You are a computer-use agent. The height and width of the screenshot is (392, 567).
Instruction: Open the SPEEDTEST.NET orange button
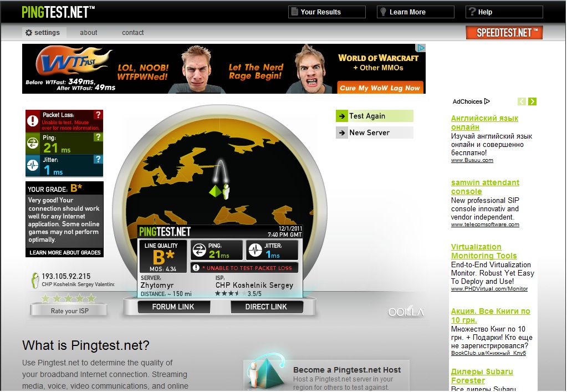pyautogui.click(x=504, y=33)
